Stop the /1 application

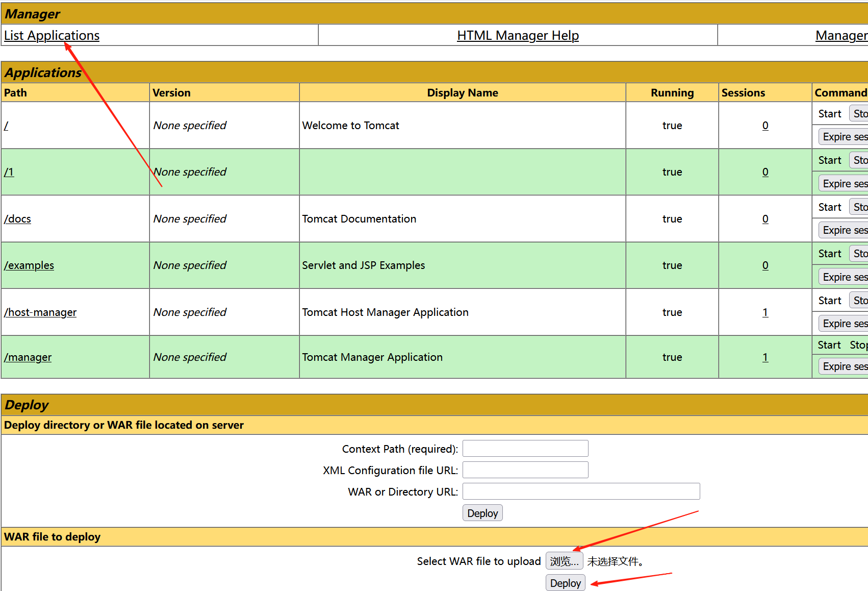859,160
